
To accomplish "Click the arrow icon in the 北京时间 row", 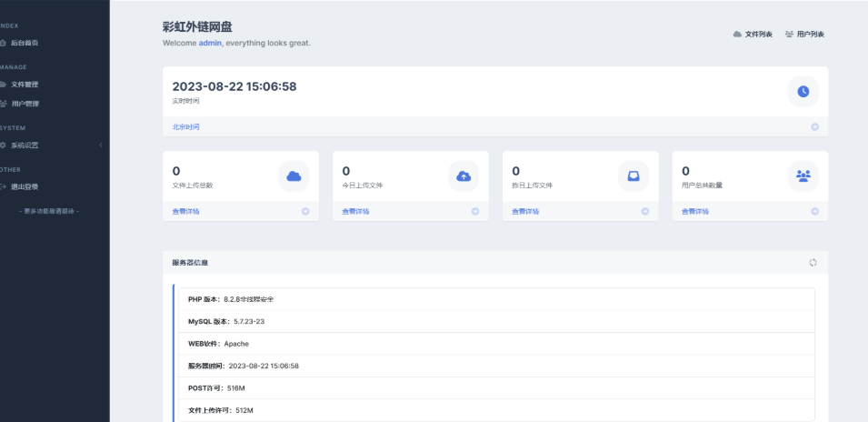I will (815, 126).
